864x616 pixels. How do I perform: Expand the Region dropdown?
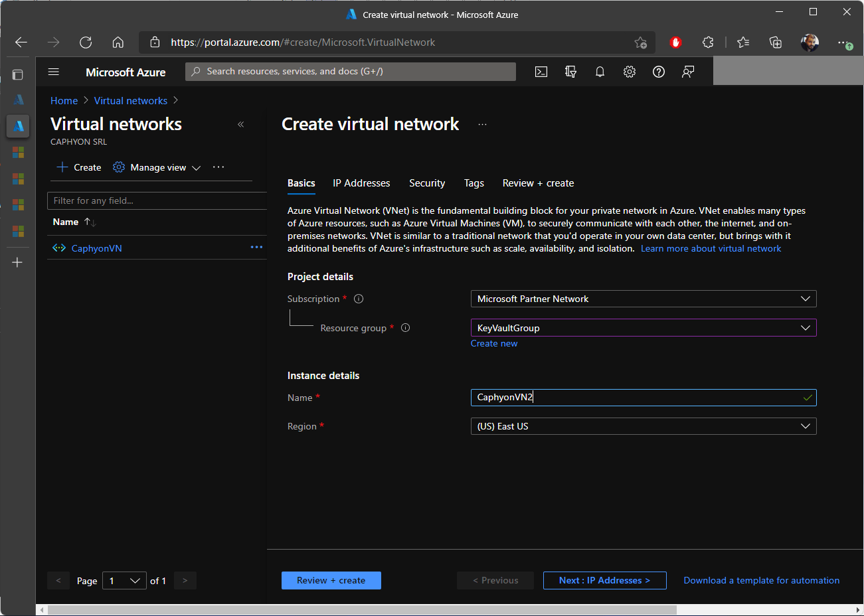[643, 426]
